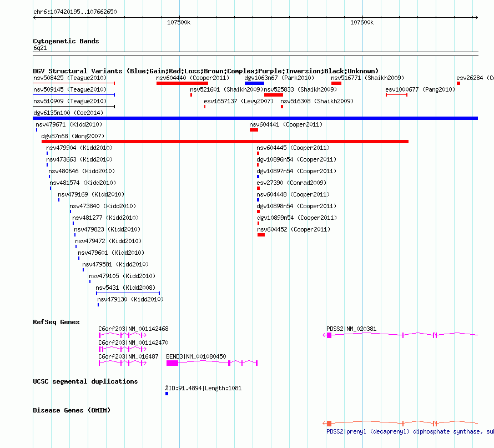The width and height of the screenshot is (494, 448).
Task: Click the red nsv604452 loss bar
Action: point(261,235)
